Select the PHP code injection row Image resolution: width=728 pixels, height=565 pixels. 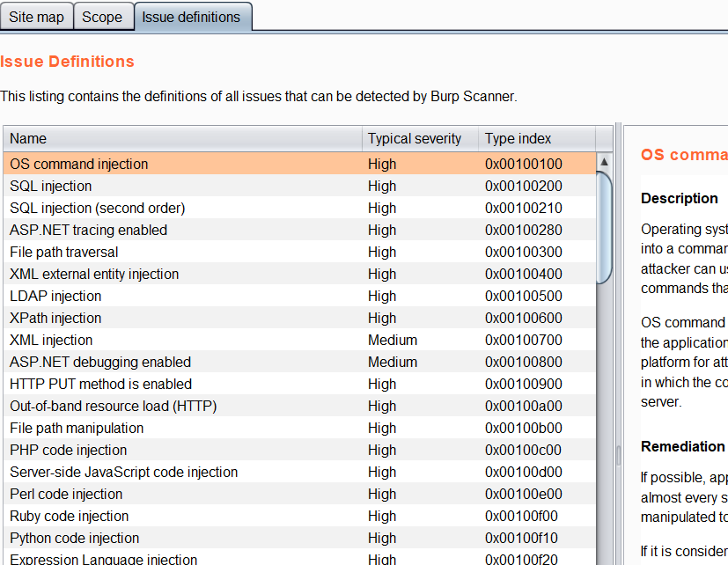pos(299,450)
